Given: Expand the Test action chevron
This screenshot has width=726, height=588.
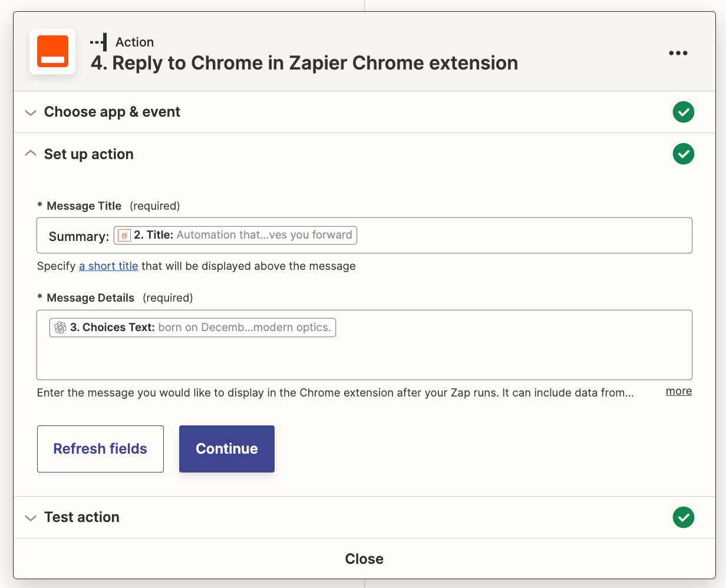Looking at the screenshot, I should [x=31, y=518].
